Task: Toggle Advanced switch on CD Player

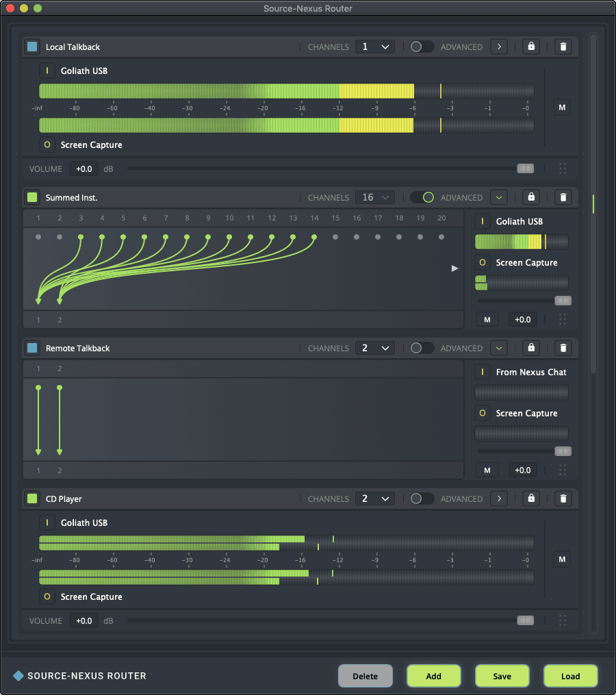Action: coord(422,499)
